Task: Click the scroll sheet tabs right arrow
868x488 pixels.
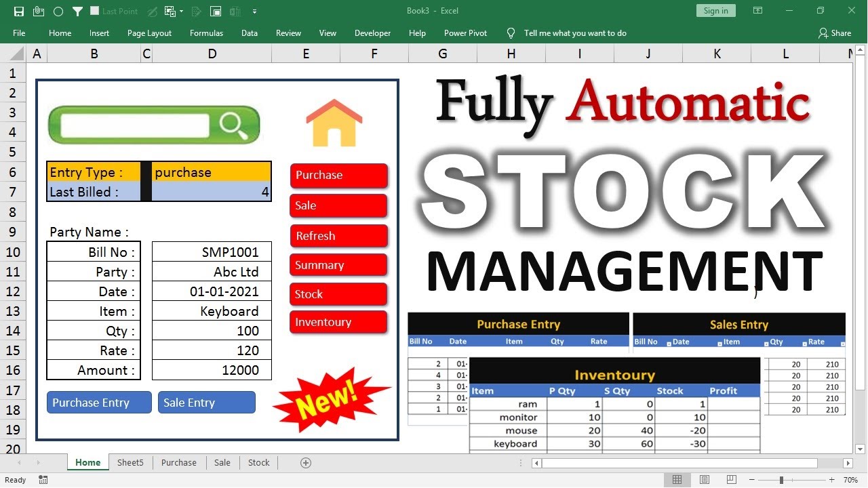Action: (x=39, y=463)
